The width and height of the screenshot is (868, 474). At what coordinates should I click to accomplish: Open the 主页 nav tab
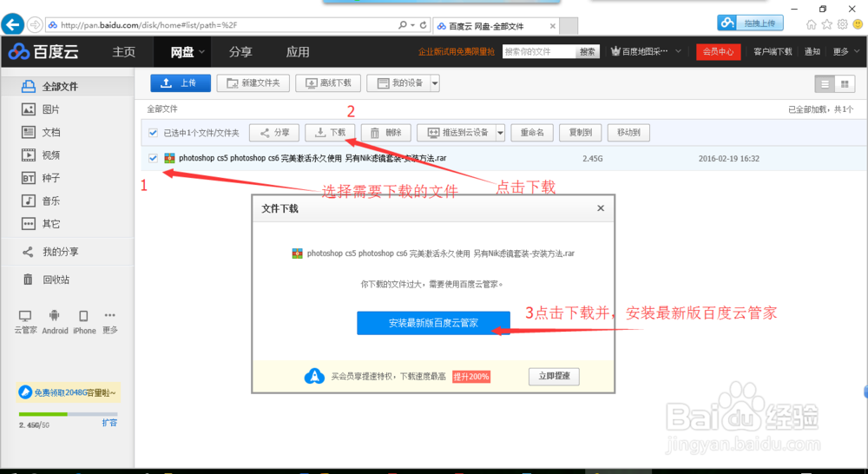pyautogui.click(x=123, y=52)
